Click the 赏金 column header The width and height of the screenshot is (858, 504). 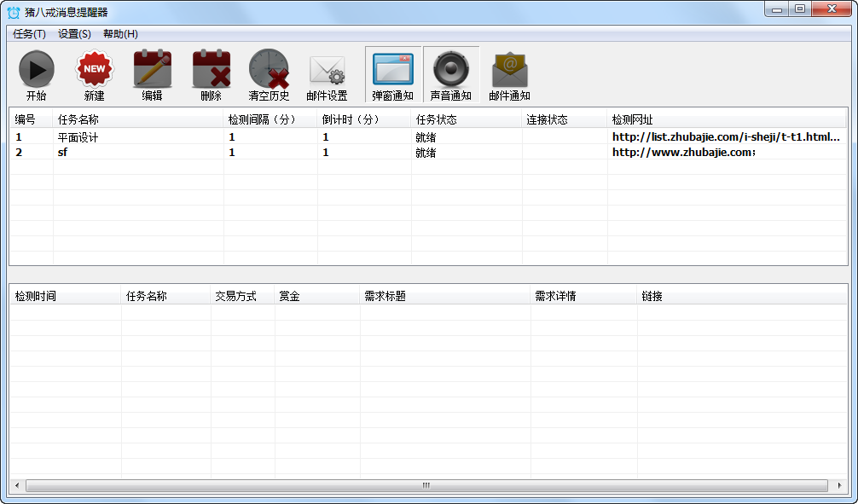pos(316,297)
